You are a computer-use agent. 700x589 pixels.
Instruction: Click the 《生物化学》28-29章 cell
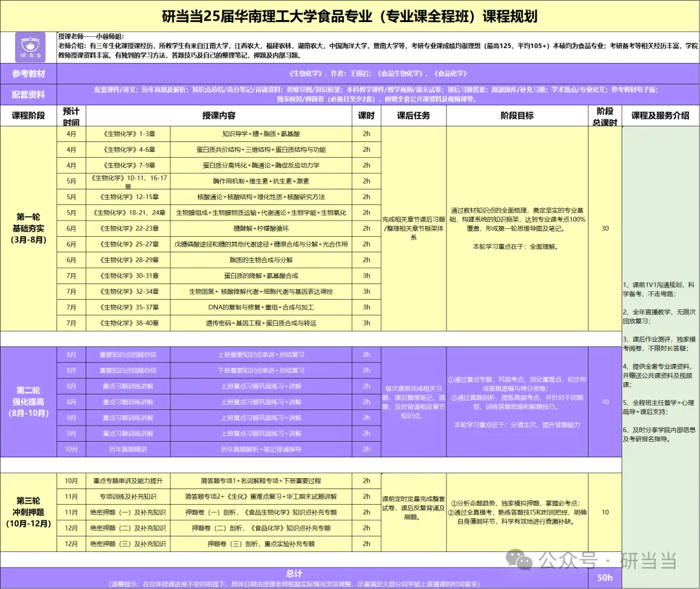[128, 260]
